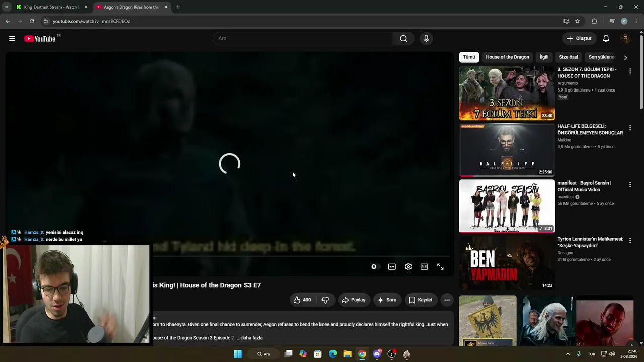Start voice search with microphone

click(426, 39)
